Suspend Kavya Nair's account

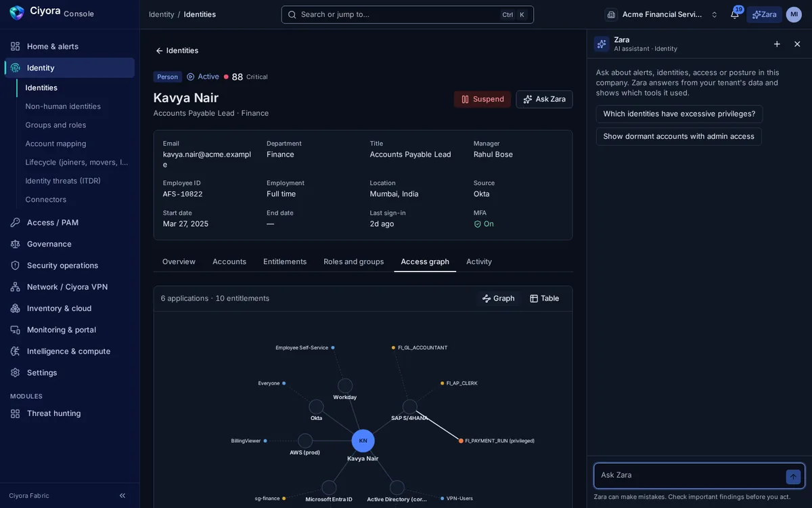[482, 100]
